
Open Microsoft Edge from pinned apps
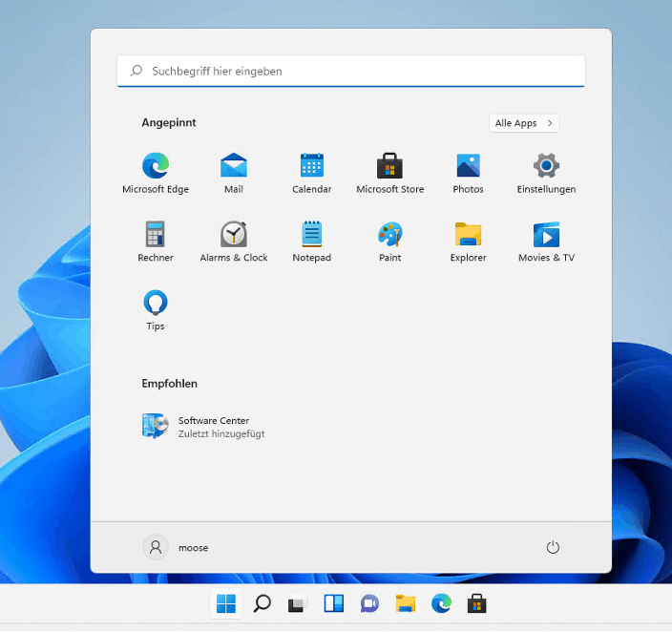(x=156, y=173)
